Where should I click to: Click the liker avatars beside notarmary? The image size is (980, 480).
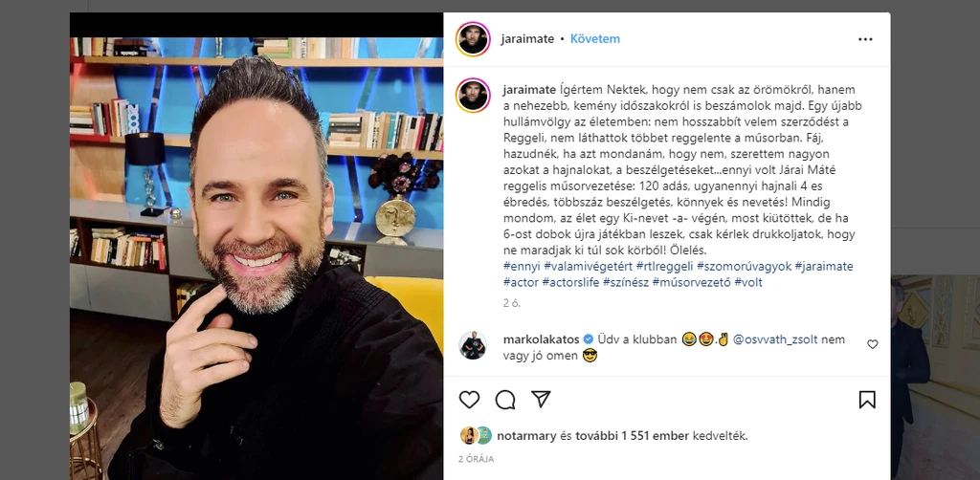(x=477, y=435)
